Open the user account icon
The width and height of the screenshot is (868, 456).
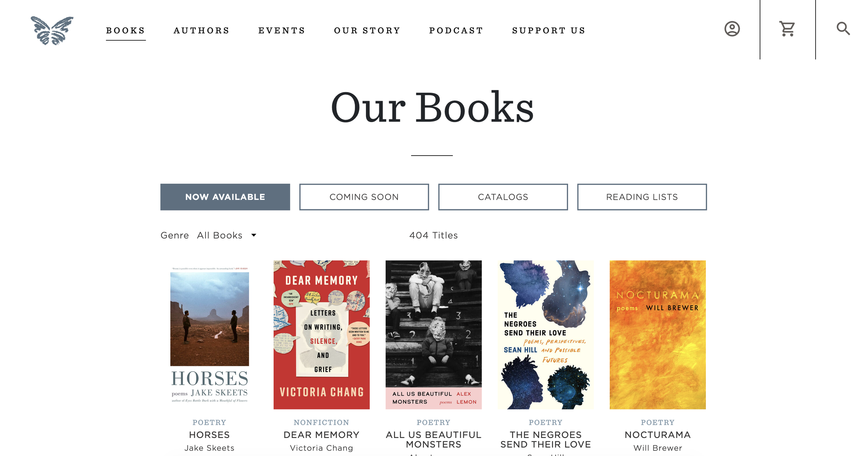click(x=732, y=29)
